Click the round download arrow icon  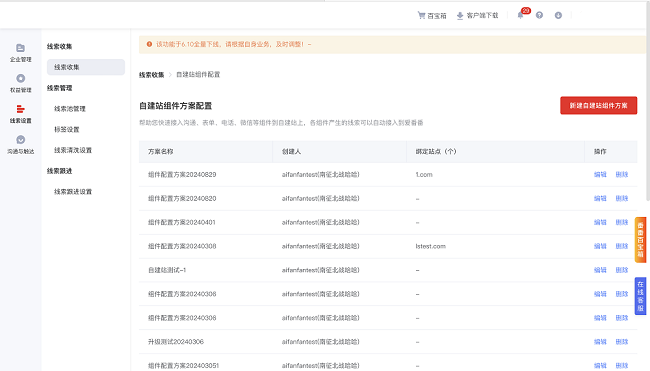tap(558, 15)
